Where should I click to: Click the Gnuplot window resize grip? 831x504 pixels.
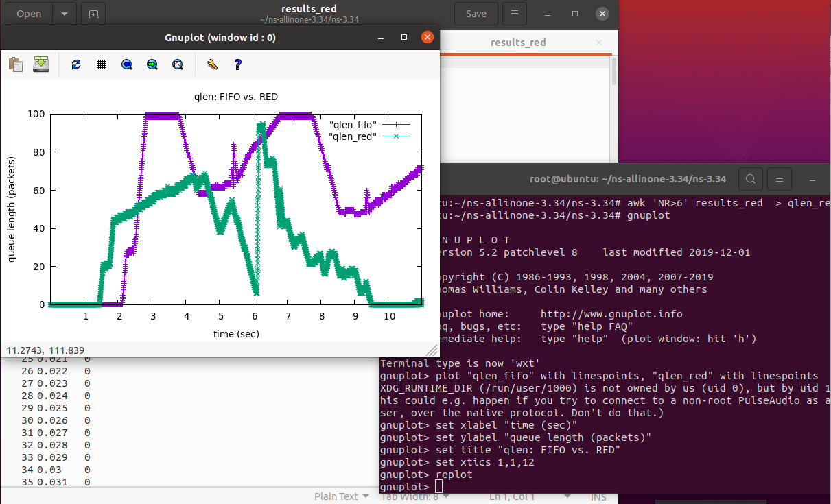(x=432, y=350)
